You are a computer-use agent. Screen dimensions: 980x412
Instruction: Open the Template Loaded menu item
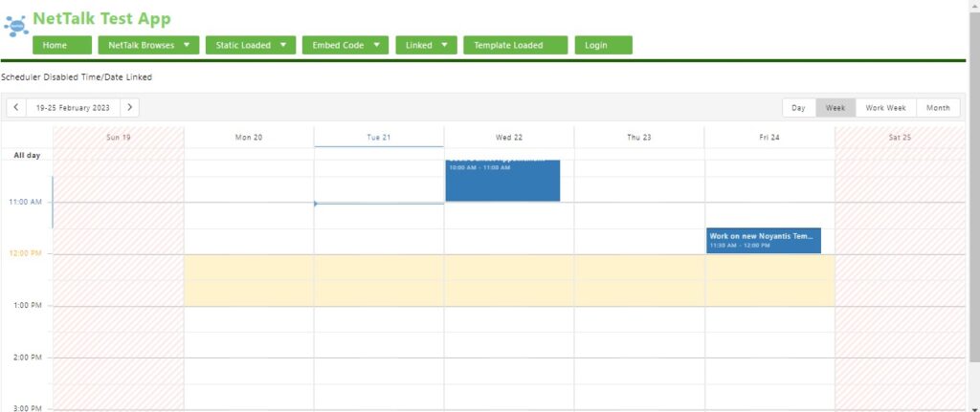click(515, 45)
